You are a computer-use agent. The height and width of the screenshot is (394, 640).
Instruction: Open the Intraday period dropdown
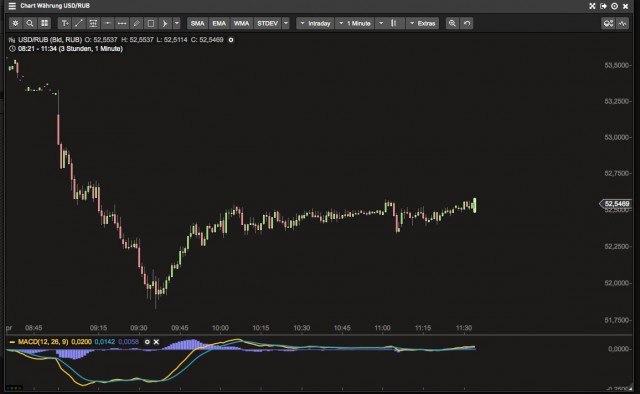(x=316, y=23)
